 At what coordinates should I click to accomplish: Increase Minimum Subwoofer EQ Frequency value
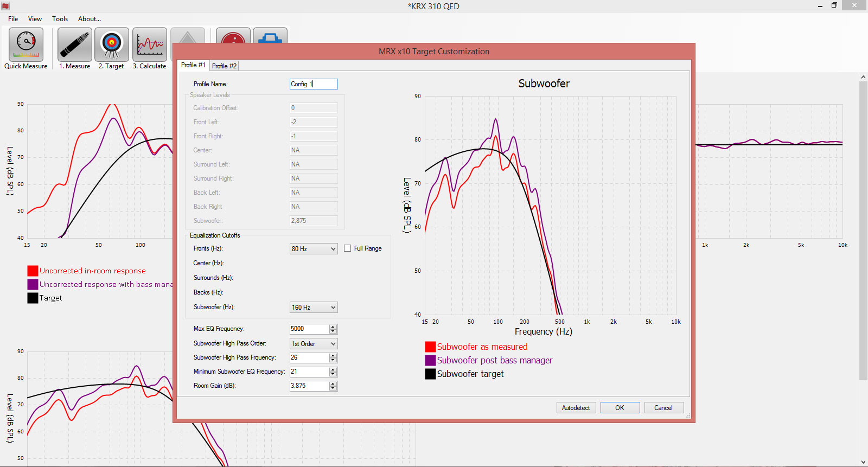click(x=333, y=369)
